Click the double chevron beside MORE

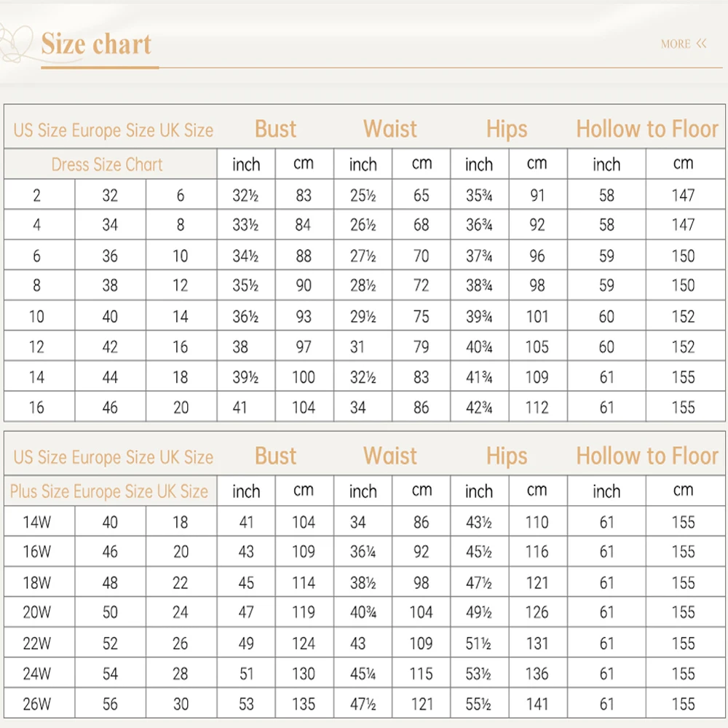(x=702, y=44)
